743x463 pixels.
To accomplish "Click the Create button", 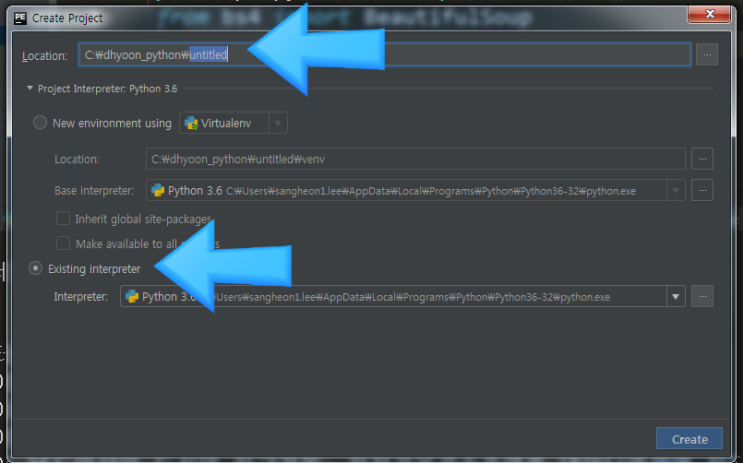I will pyautogui.click(x=689, y=439).
